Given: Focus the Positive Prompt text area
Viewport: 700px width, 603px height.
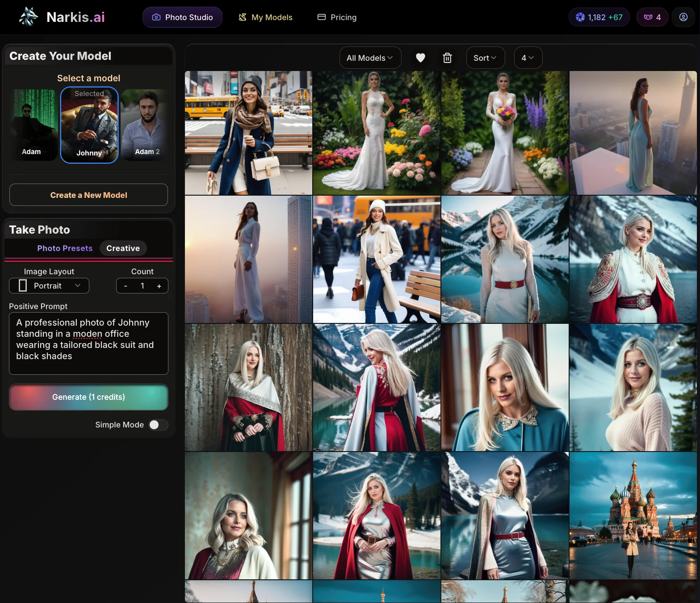Looking at the screenshot, I should pos(88,343).
